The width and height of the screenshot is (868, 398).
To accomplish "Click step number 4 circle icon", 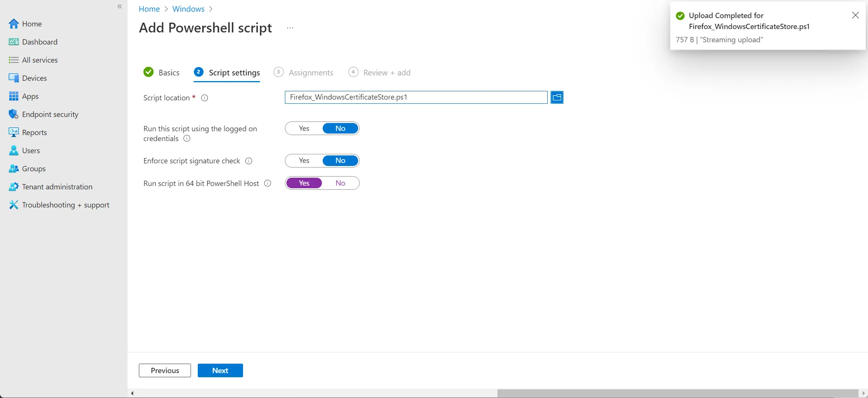I will pos(353,72).
